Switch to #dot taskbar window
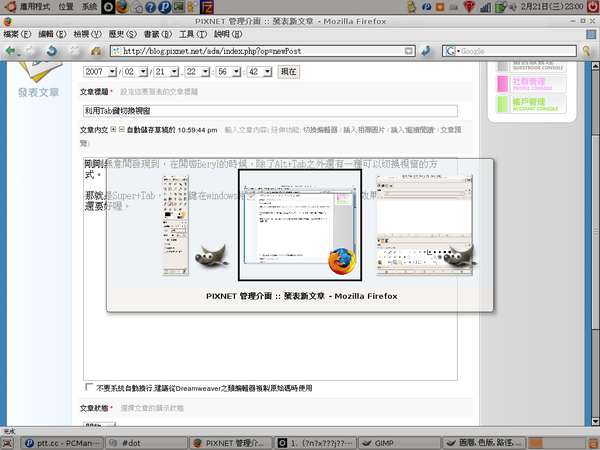 point(146,443)
